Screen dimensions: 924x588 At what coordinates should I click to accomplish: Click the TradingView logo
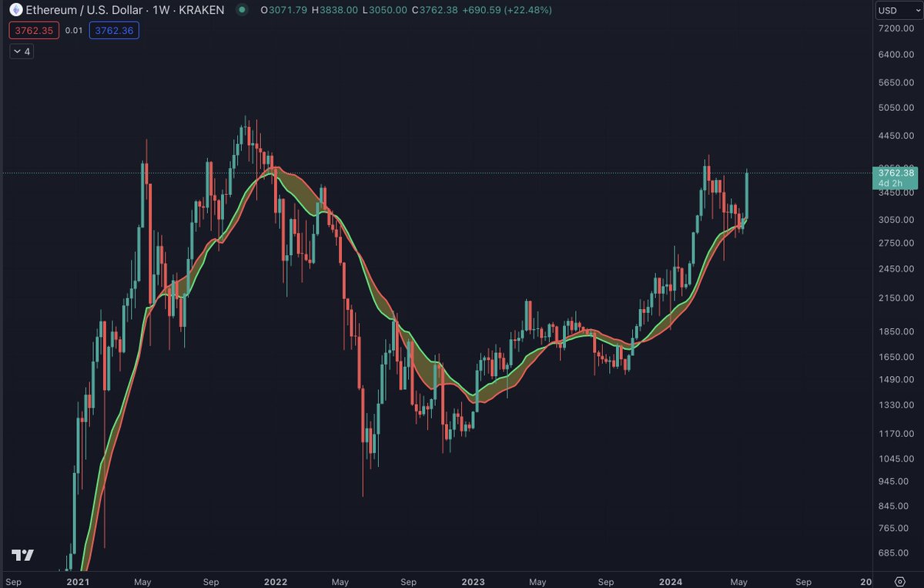23,556
